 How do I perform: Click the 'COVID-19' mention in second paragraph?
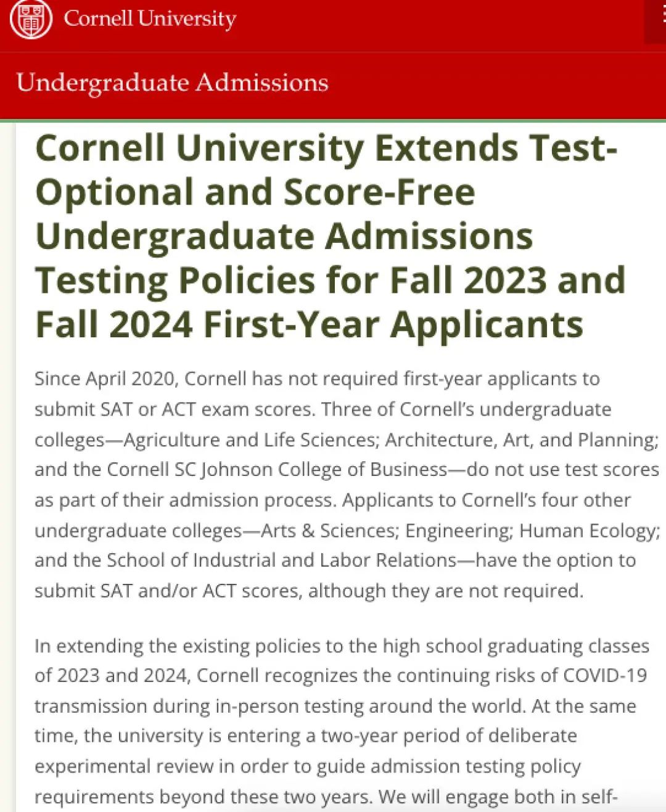click(605, 675)
